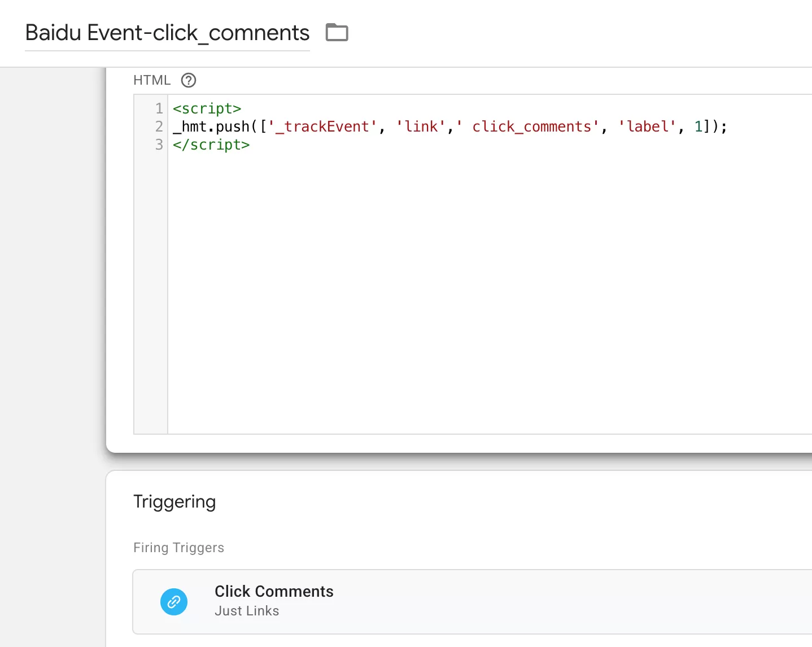The width and height of the screenshot is (812, 647).
Task: Select line number 1 in the editor gutter
Action: 159,108
